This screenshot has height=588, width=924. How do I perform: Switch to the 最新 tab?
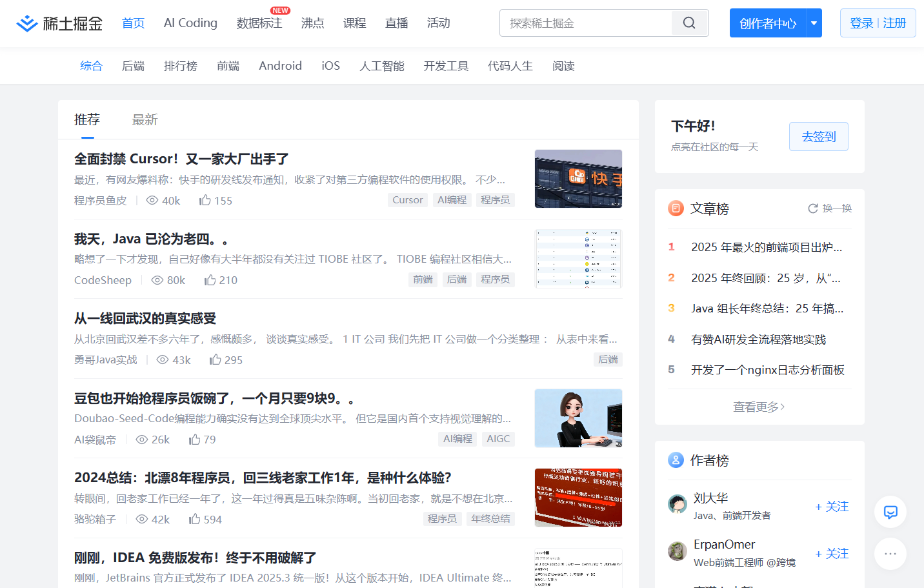click(x=145, y=119)
